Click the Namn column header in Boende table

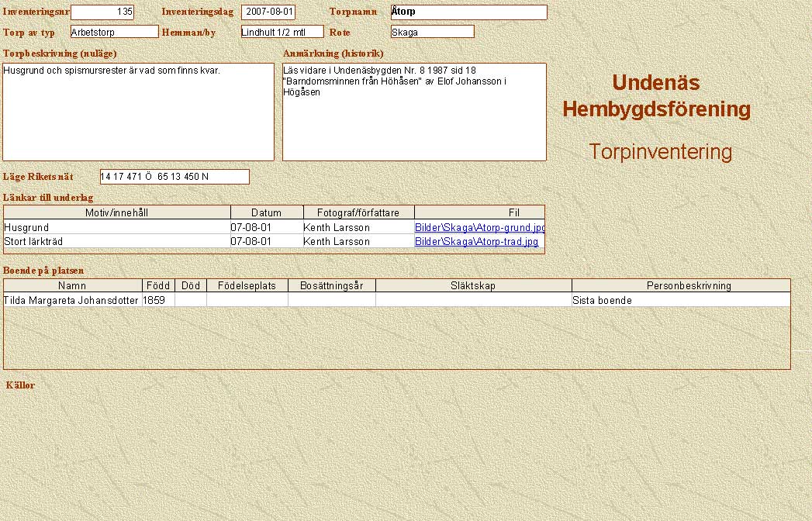click(x=73, y=286)
